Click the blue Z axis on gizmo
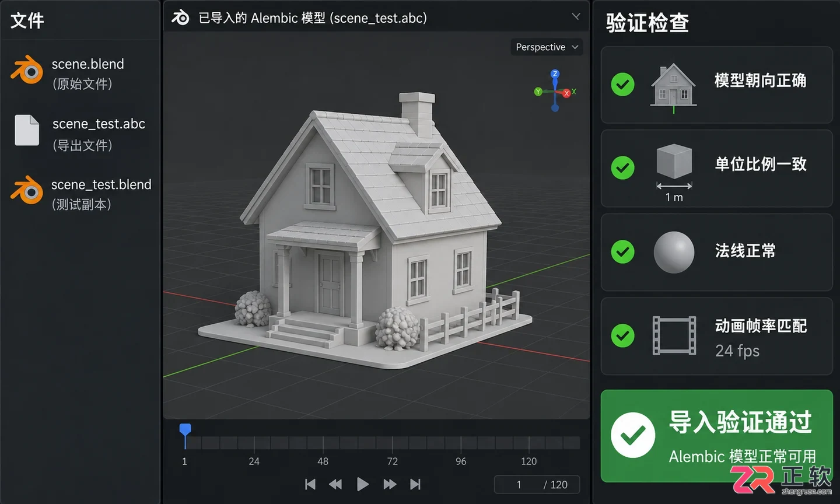Viewport: 840px width, 504px height. coord(555,74)
